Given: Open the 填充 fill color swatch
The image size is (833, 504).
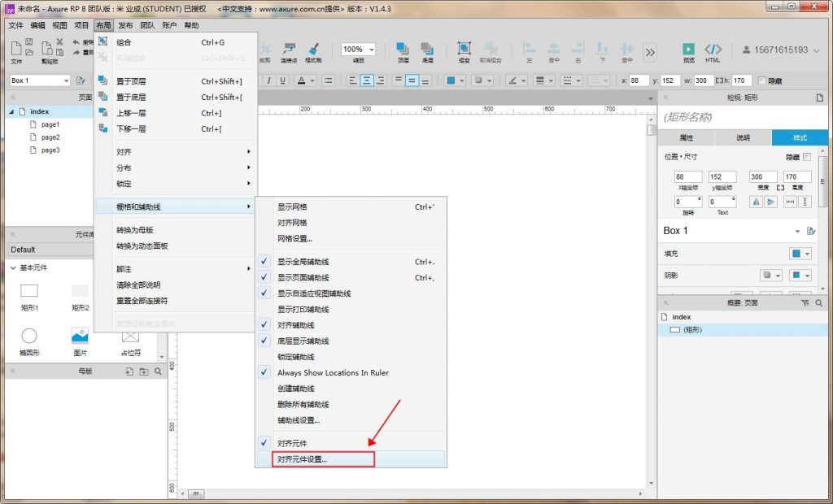Looking at the screenshot, I should pos(800,254).
